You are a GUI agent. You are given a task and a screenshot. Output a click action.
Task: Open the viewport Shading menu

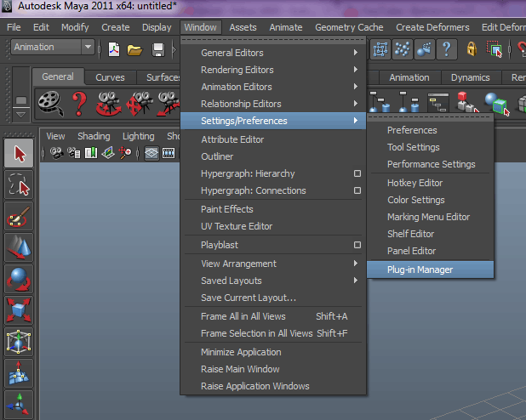click(x=94, y=136)
